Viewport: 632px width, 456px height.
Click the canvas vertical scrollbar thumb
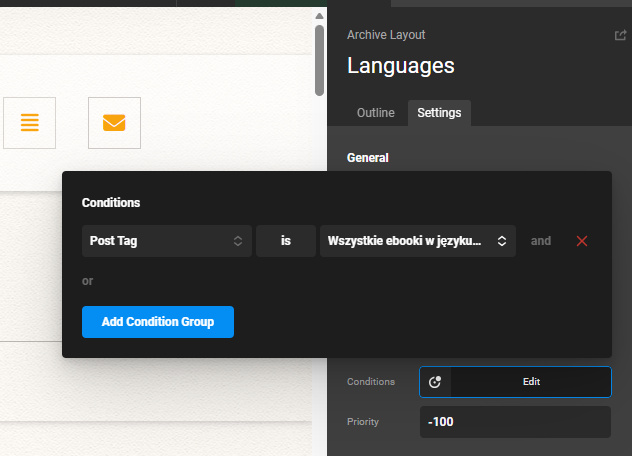coord(319,60)
